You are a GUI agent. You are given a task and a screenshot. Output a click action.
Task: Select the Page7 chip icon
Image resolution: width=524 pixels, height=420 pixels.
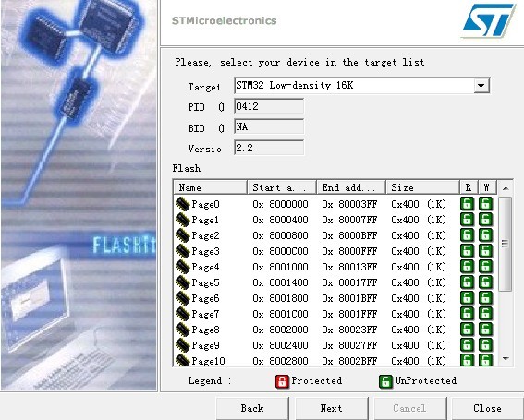click(182, 314)
